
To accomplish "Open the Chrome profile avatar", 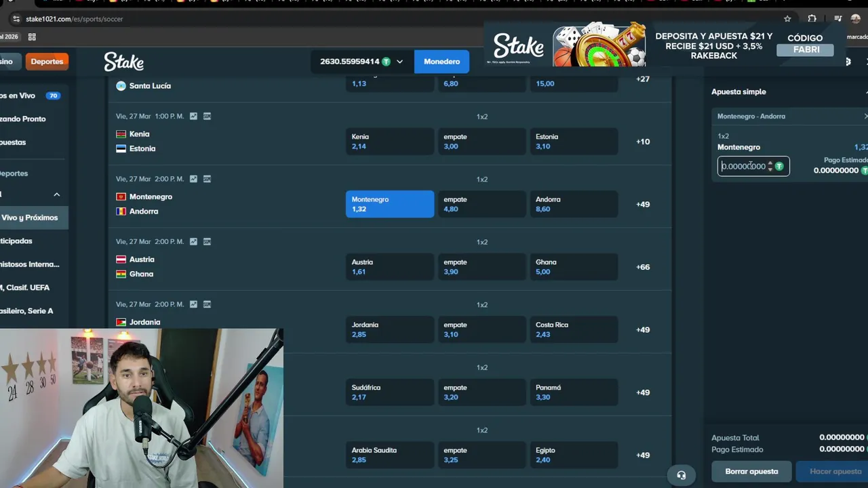I will click(x=856, y=19).
